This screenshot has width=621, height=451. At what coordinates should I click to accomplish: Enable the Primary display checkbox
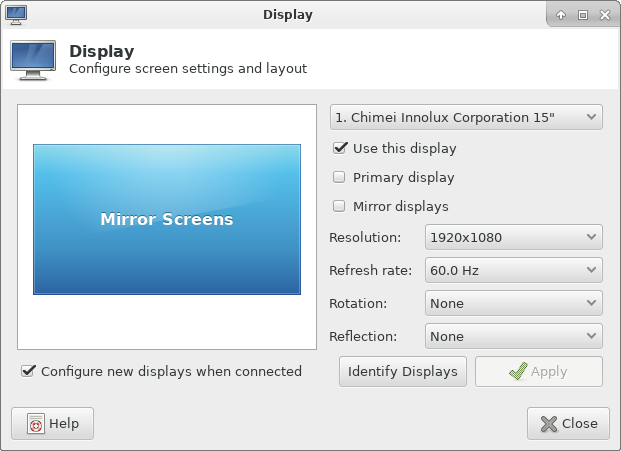tap(340, 177)
